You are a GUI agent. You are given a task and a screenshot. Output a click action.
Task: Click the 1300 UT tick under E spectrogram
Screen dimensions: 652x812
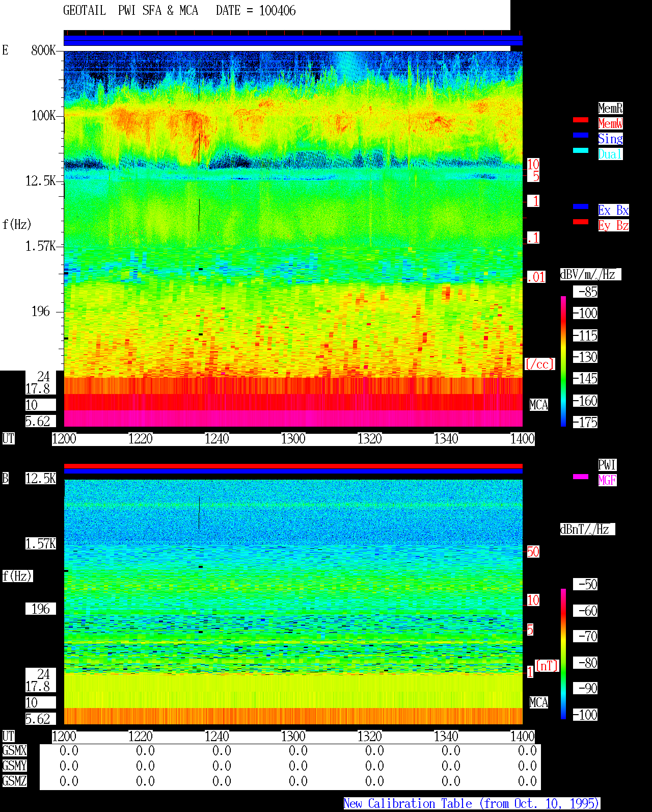293,439
